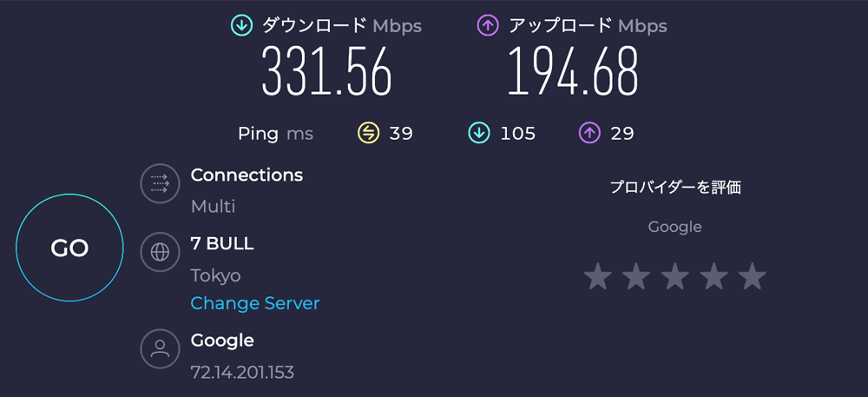Screen dimensions: 868x397
Task: Click the yellow idle ping icon
Action: pos(369,133)
